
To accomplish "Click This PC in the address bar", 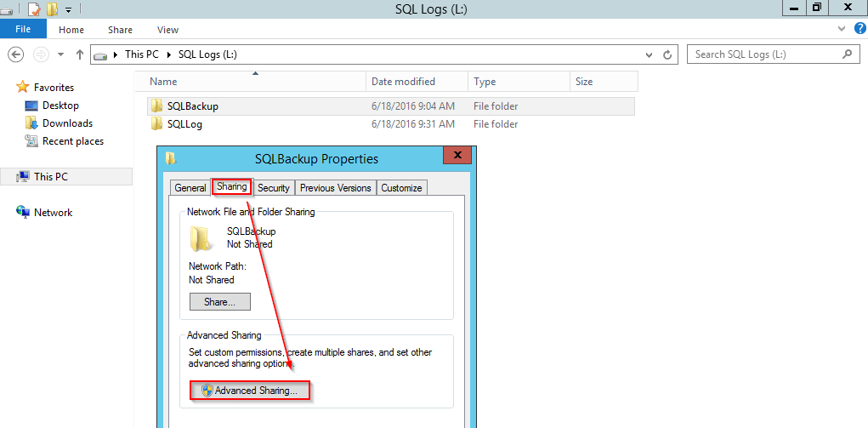I will click(x=142, y=54).
